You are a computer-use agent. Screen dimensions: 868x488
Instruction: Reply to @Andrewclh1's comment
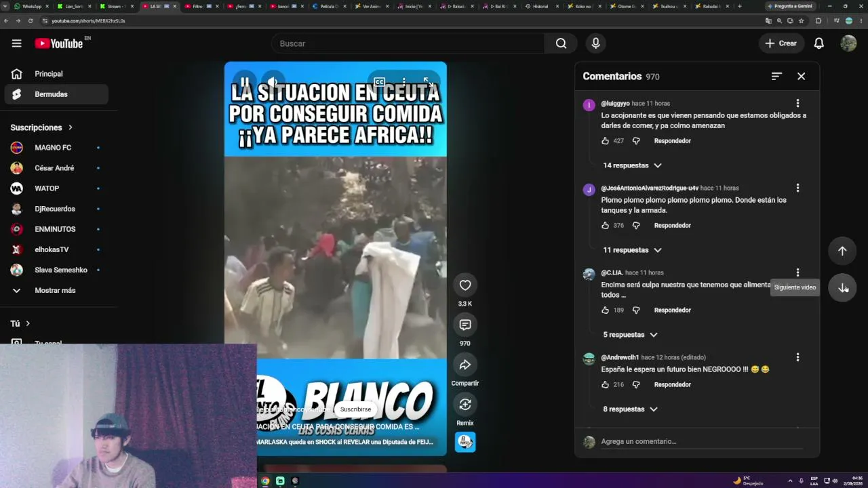(x=672, y=385)
